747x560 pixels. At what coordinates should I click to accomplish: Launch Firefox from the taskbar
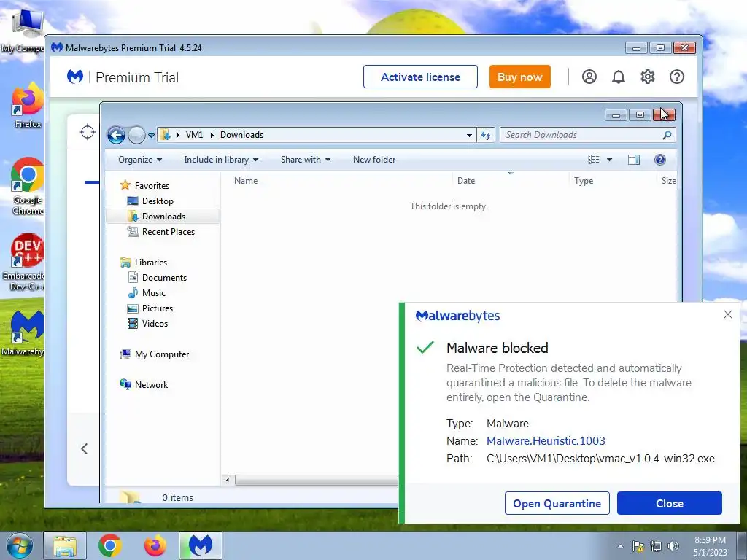point(155,545)
